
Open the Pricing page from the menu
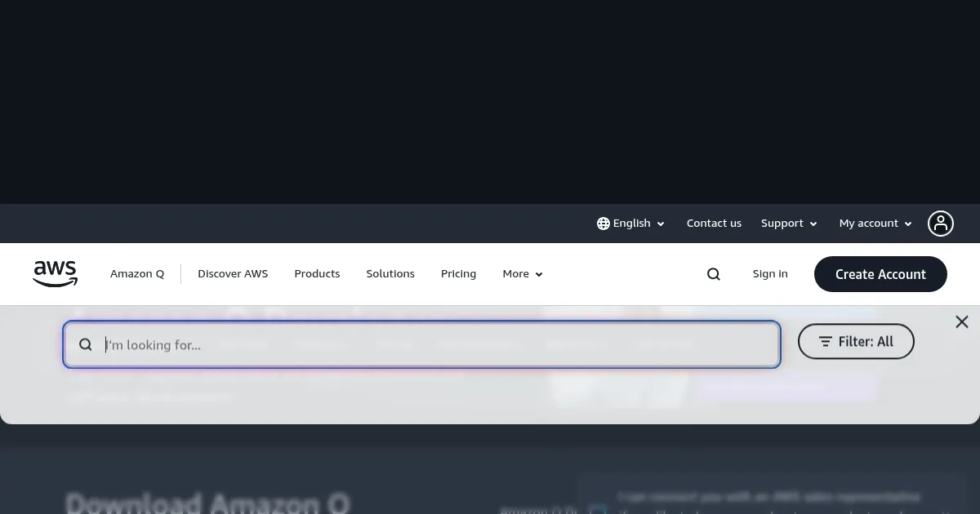click(x=458, y=274)
